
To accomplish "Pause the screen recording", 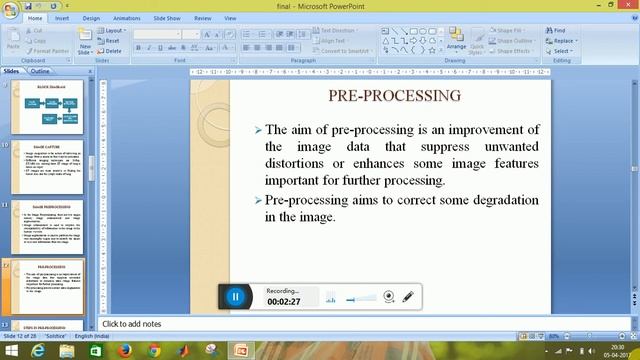I will [x=236, y=297].
